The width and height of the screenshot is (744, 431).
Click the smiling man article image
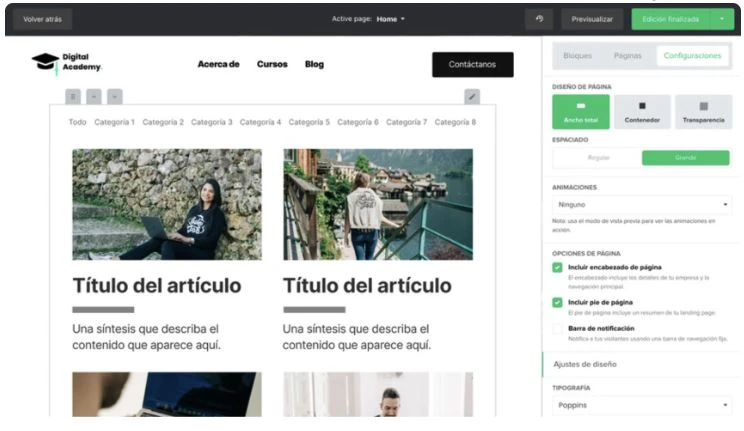pyautogui.click(x=378, y=394)
